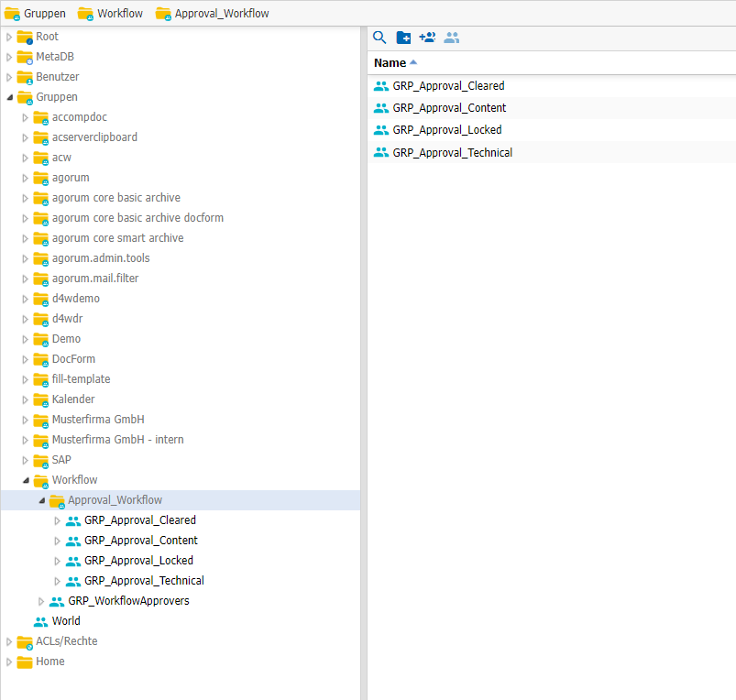Click the Kalender folder icon

click(41, 399)
